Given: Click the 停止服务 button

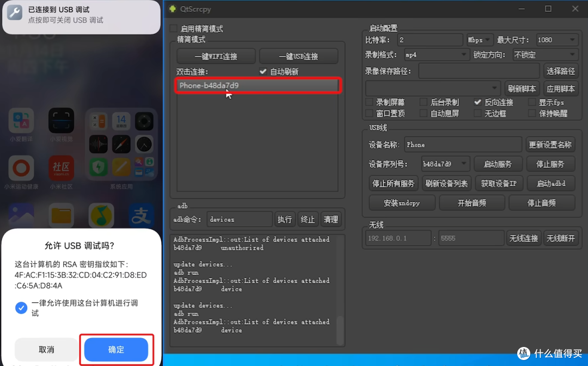Looking at the screenshot, I should pyautogui.click(x=550, y=164).
